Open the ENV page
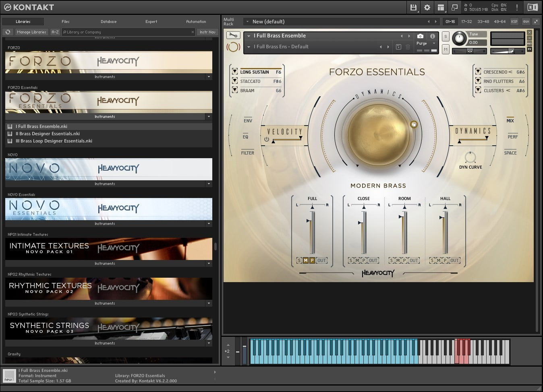 [248, 121]
